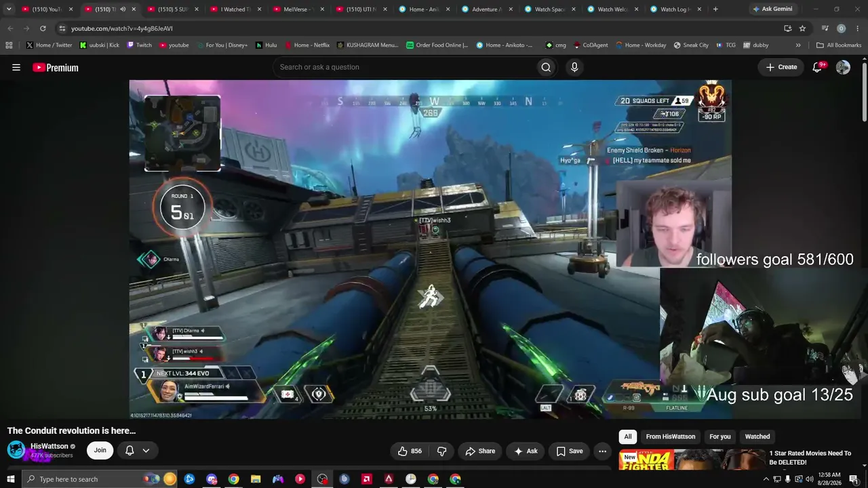Open the taskbar clock and date

click(x=829, y=479)
